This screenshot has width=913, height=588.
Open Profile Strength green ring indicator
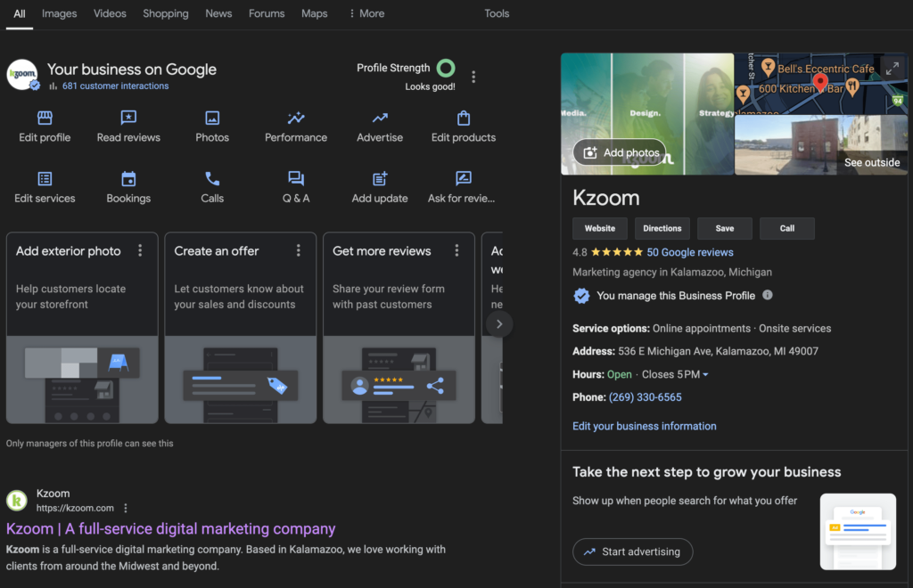click(446, 68)
